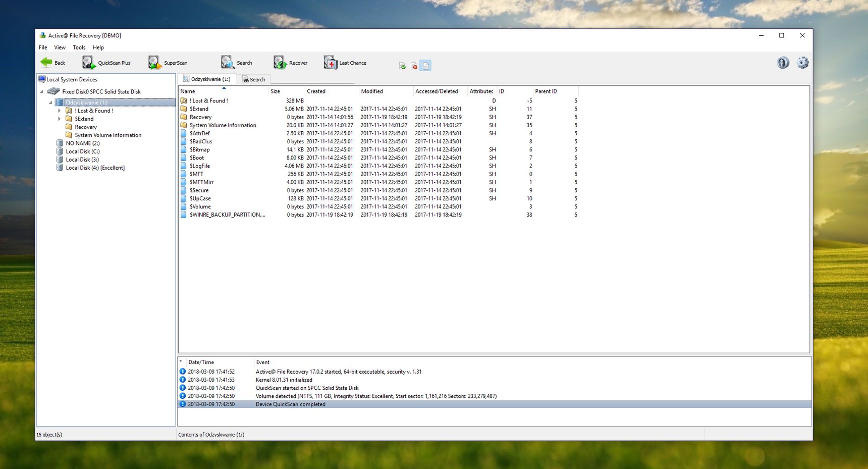Open the File menu

click(43, 47)
